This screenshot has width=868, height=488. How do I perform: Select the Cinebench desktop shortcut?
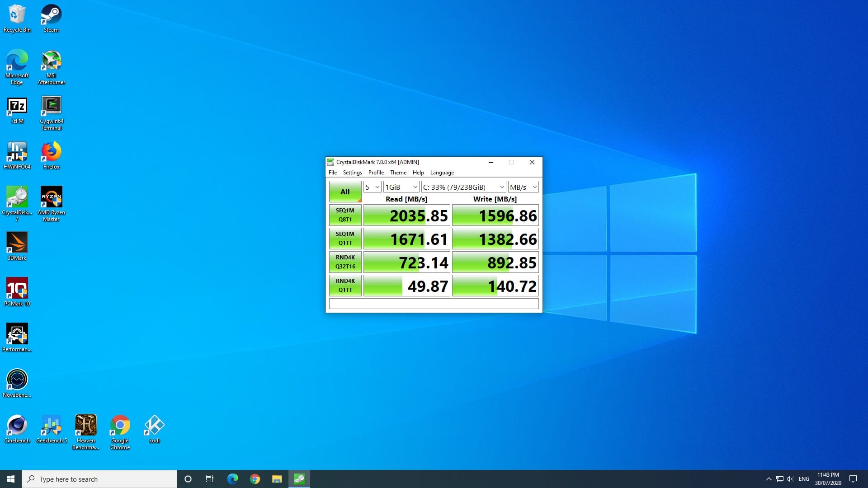(17, 429)
